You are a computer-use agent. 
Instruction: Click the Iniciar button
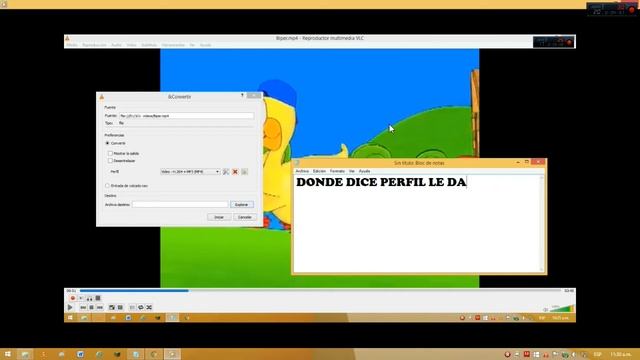click(219, 217)
